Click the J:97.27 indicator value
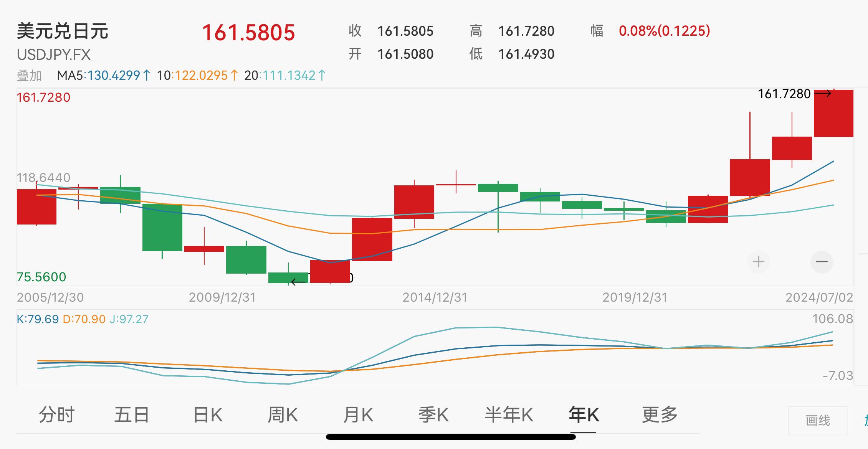868x449 pixels. (129, 319)
